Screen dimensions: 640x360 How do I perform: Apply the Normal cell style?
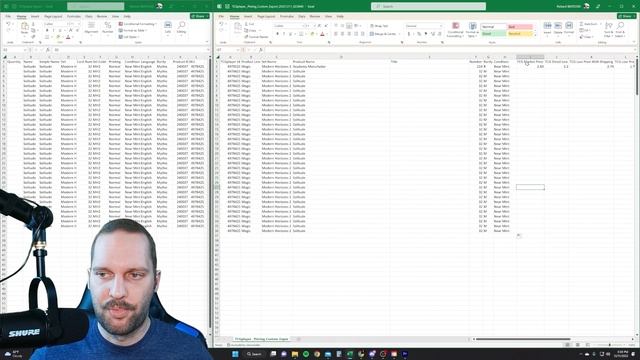coord(493,27)
